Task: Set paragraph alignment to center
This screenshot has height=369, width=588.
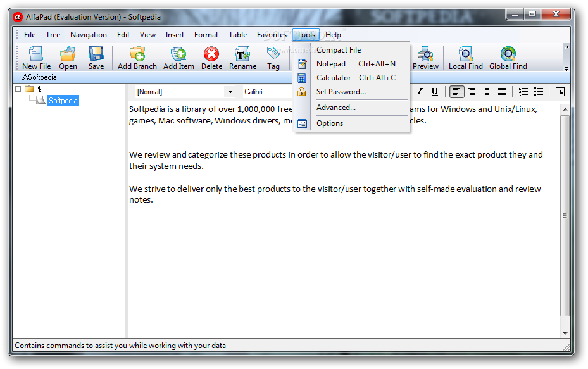Action: (x=487, y=92)
